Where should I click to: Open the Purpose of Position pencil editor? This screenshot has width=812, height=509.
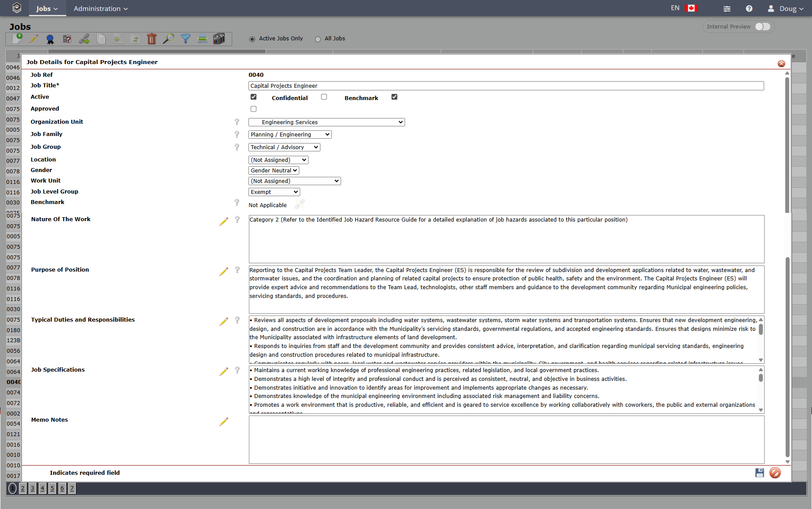pos(224,272)
